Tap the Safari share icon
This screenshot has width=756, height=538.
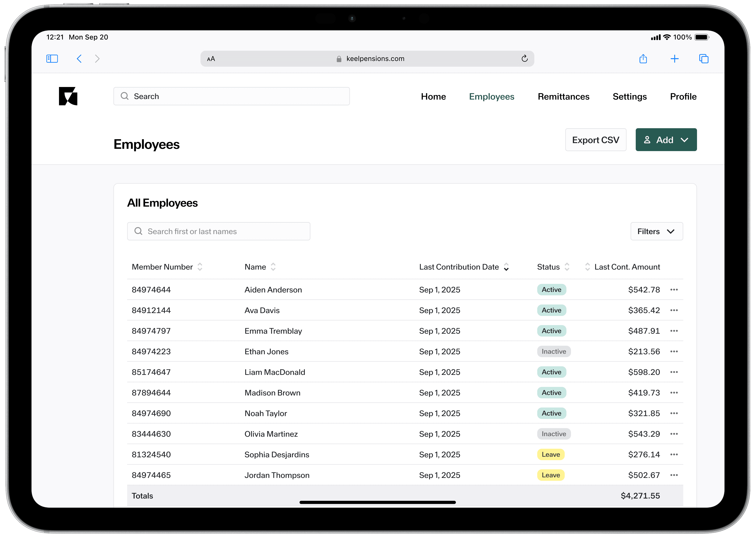pyautogui.click(x=643, y=59)
